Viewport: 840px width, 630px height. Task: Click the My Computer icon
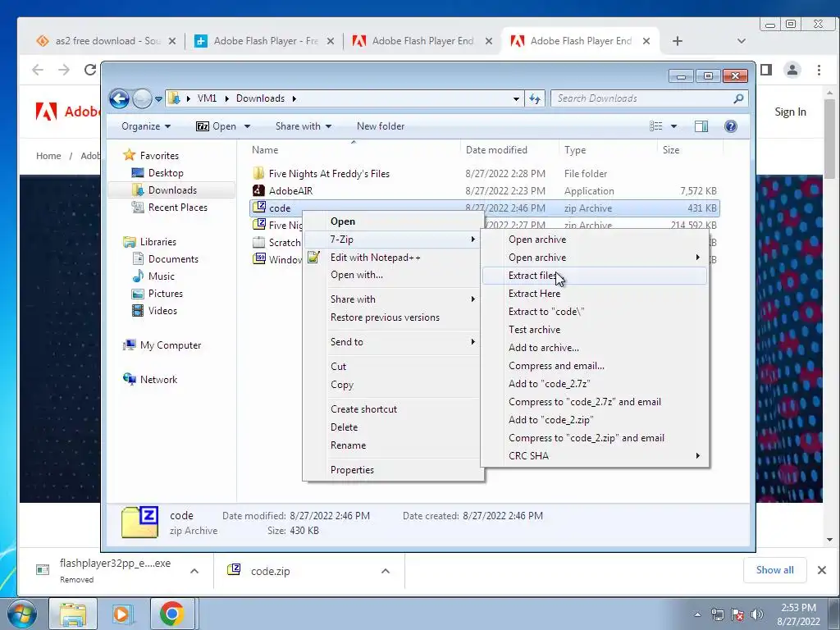[129, 345]
